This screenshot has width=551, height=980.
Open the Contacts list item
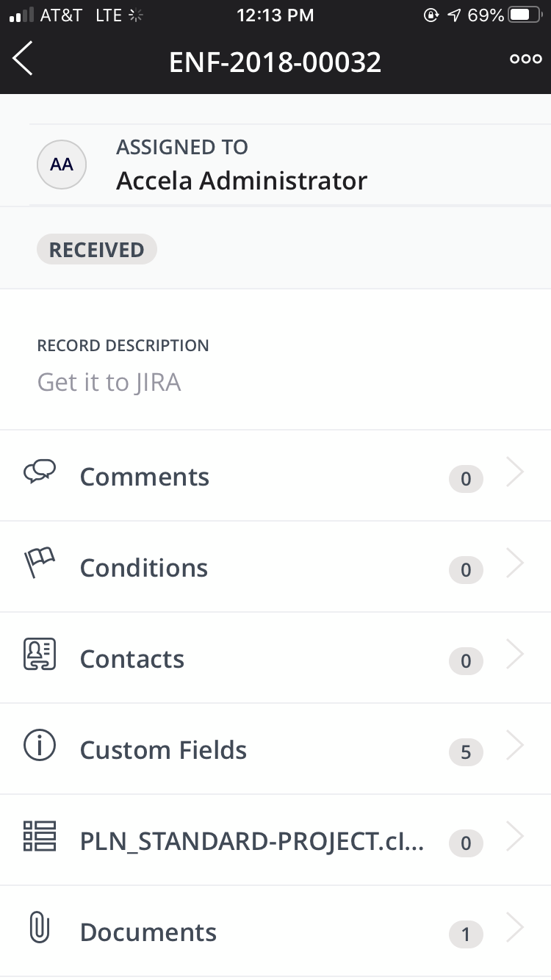[132, 659]
